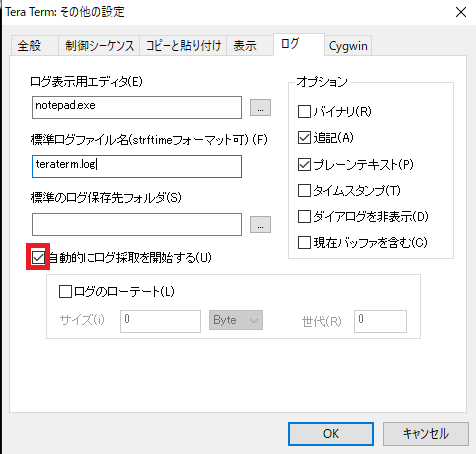Screen dimensions: 476x454
Task: Open the Cygwin tab
Action: tap(348, 45)
